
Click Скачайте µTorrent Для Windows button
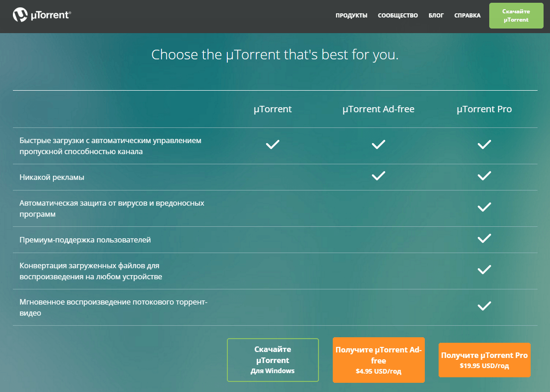coord(272,360)
